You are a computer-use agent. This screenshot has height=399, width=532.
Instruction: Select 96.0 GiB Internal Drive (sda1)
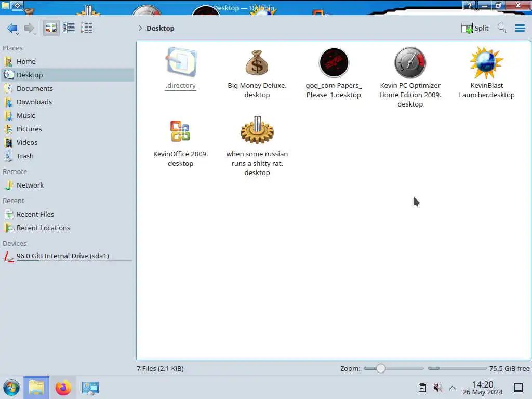[x=67, y=257]
